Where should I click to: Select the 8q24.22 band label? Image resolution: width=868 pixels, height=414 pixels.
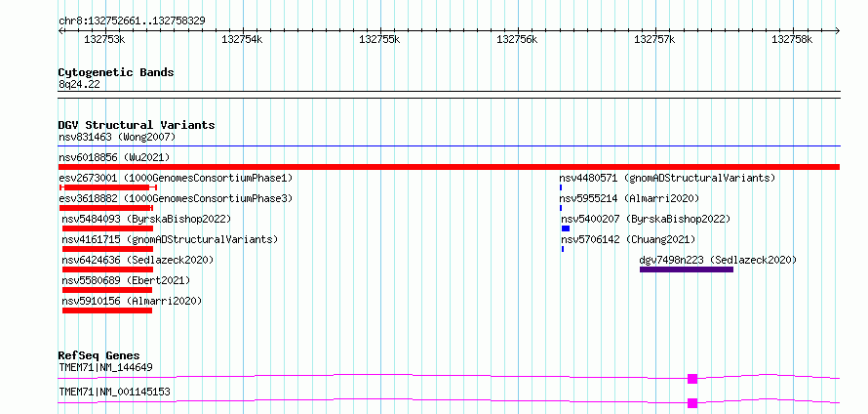click(79, 84)
